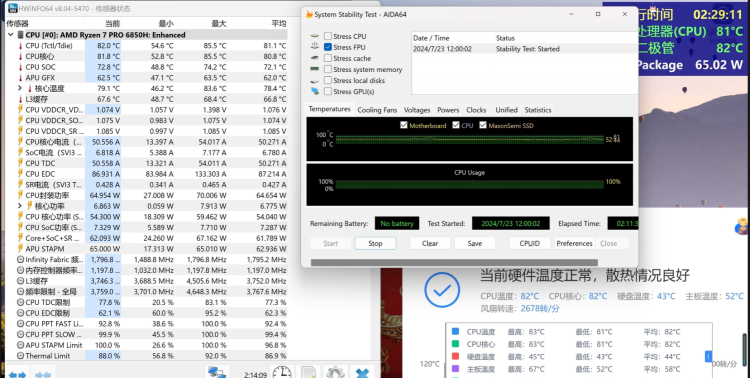Enable the Stress CPU checkbox
Screen dimensions: 750x378
pyautogui.click(x=328, y=36)
